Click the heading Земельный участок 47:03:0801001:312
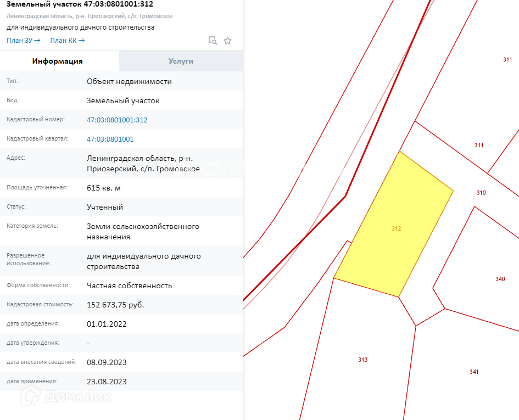The height and width of the screenshot is (420, 519). point(80,4)
